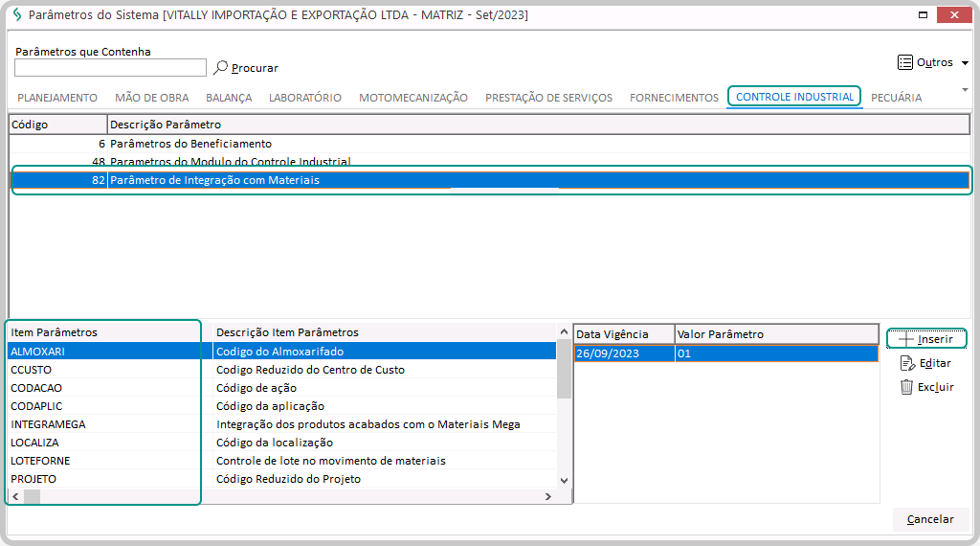
Task: Click the app logo in title bar
Action: click(x=17, y=14)
